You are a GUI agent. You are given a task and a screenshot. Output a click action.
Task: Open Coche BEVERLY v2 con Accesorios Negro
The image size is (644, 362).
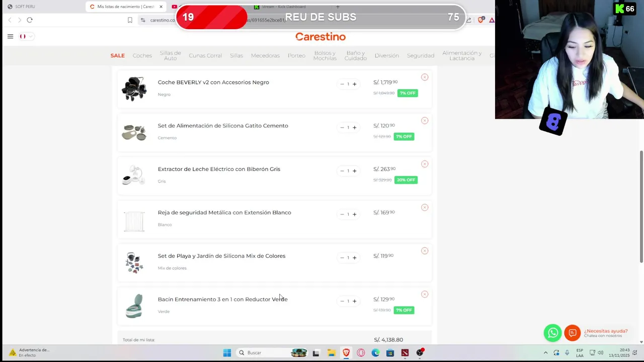[213, 82]
